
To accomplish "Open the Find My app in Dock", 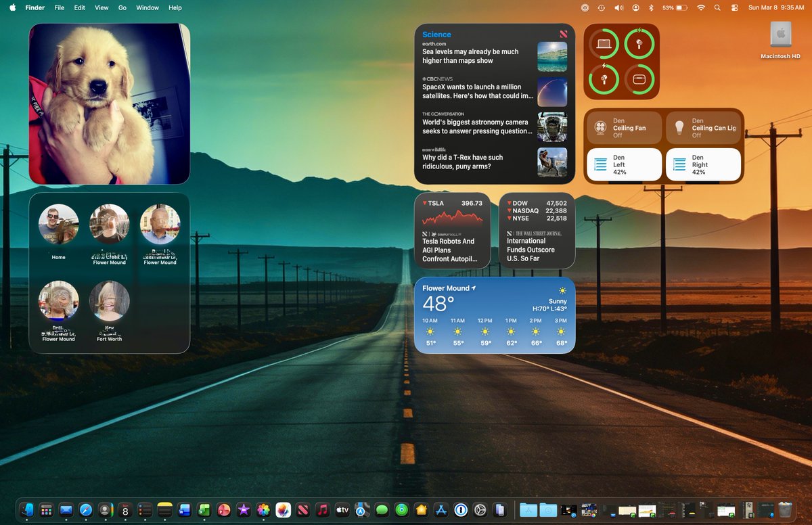I will [x=401, y=510].
